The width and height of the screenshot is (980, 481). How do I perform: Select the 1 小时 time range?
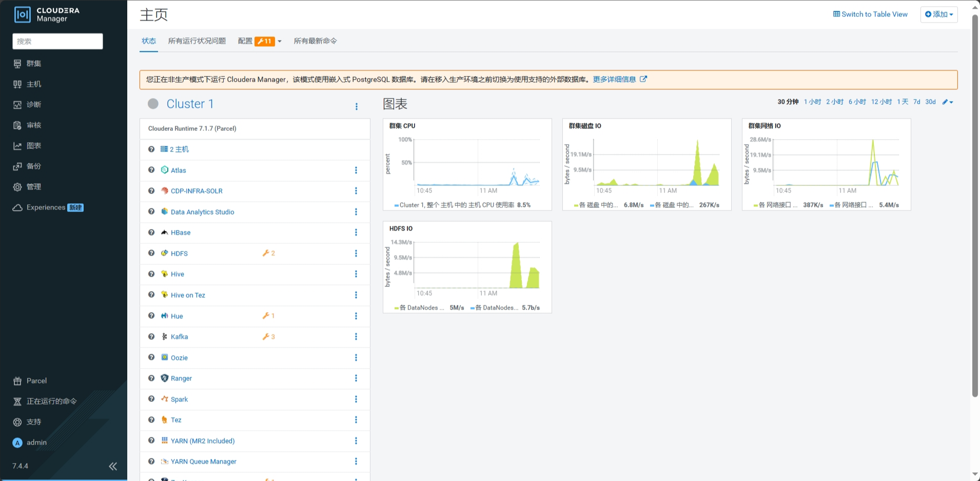pos(812,102)
